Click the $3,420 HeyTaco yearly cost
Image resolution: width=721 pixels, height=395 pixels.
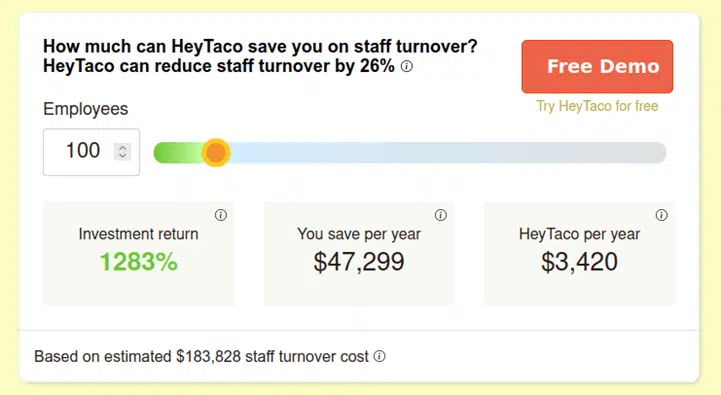click(579, 262)
